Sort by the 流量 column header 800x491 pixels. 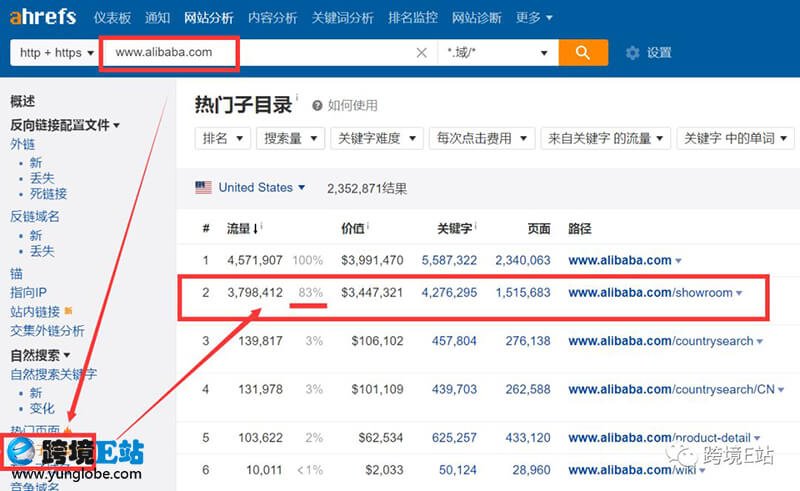(242, 229)
